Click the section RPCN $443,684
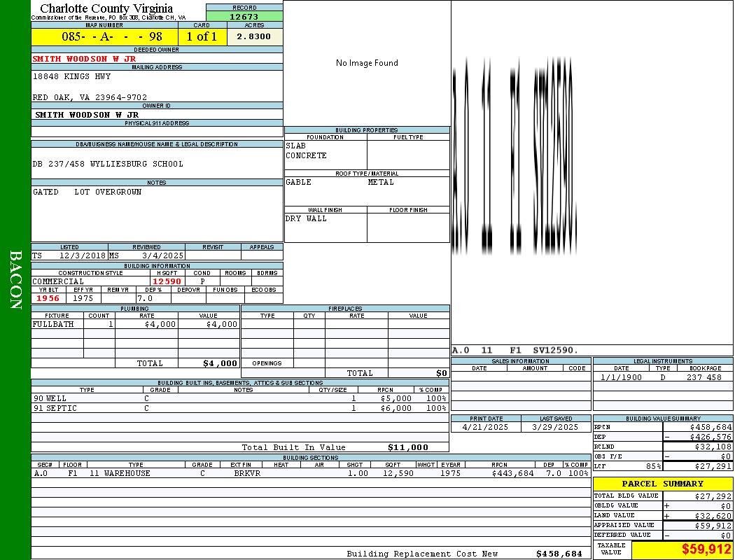 513,473
